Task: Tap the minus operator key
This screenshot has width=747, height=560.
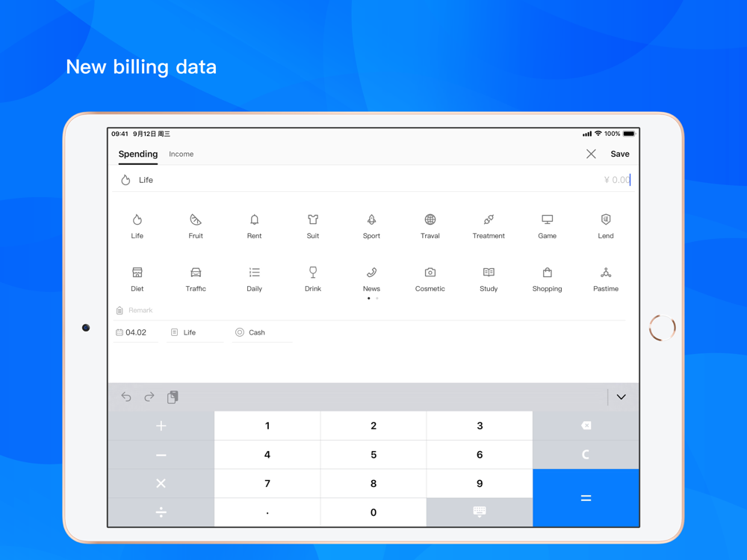Action: click(x=161, y=454)
